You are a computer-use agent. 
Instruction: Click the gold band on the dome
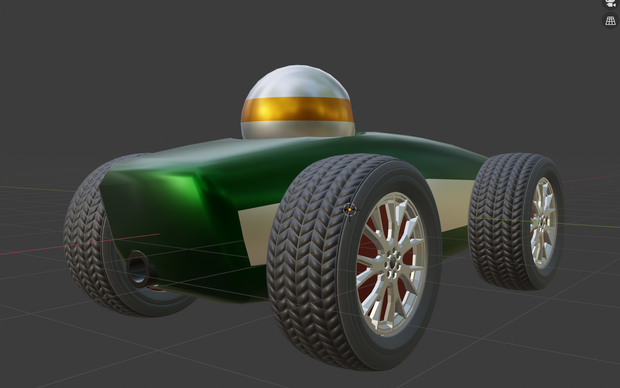click(x=297, y=109)
